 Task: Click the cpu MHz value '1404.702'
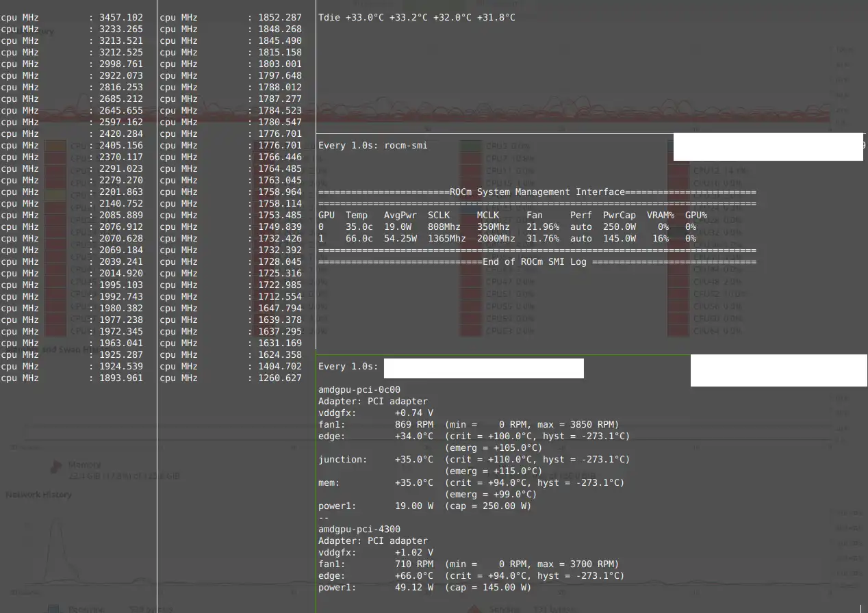click(280, 366)
